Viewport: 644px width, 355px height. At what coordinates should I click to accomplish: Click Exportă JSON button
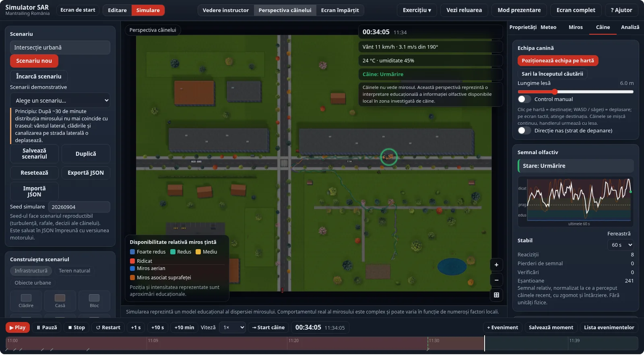click(86, 173)
